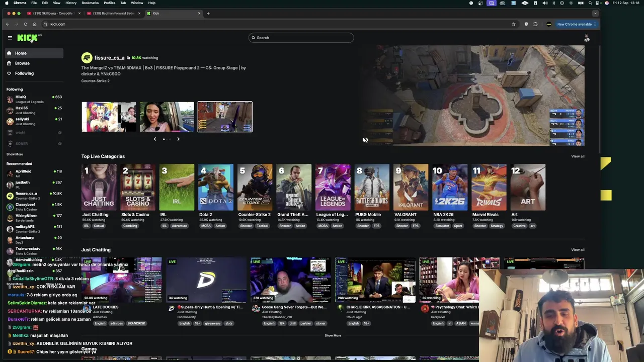Screen dimensions: 644x362
Task: Open Classybeef recommended channel
Action: [x=34, y=207]
